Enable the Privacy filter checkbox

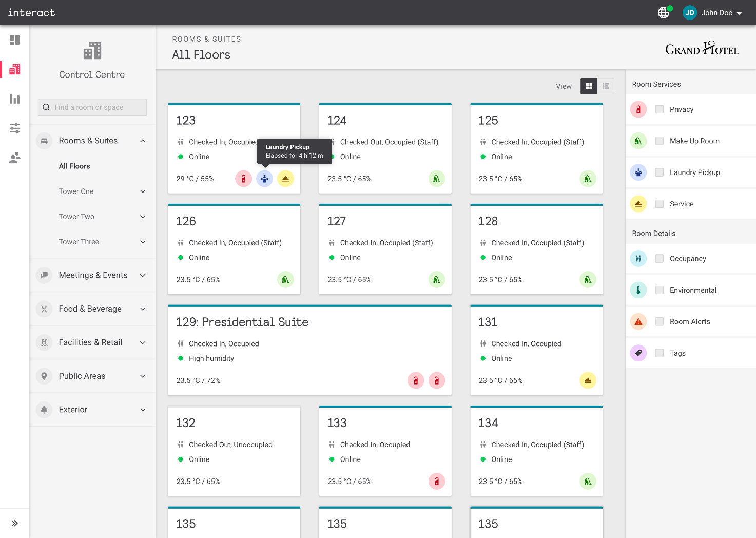pos(660,109)
